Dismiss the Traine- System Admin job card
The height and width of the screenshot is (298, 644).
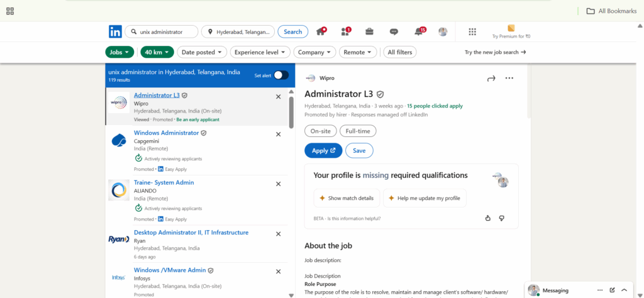click(278, 184)
